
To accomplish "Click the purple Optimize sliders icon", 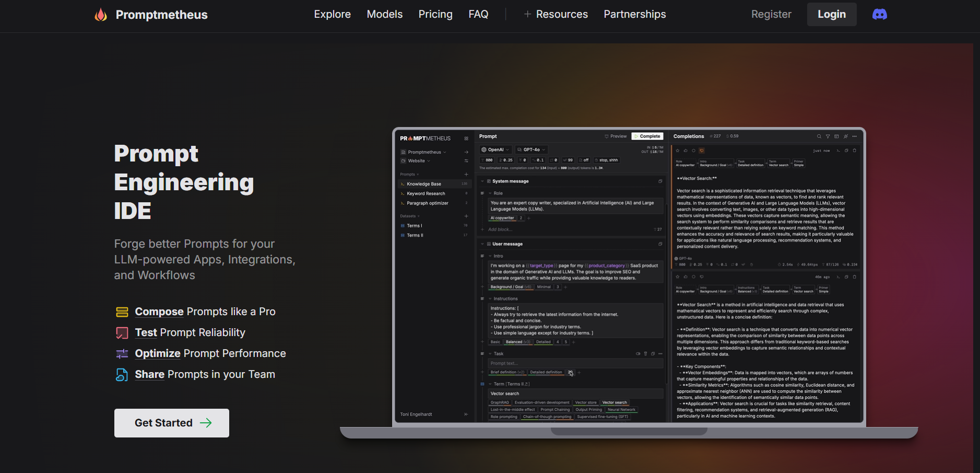I will pyautogui.click(x=122, y=354).
